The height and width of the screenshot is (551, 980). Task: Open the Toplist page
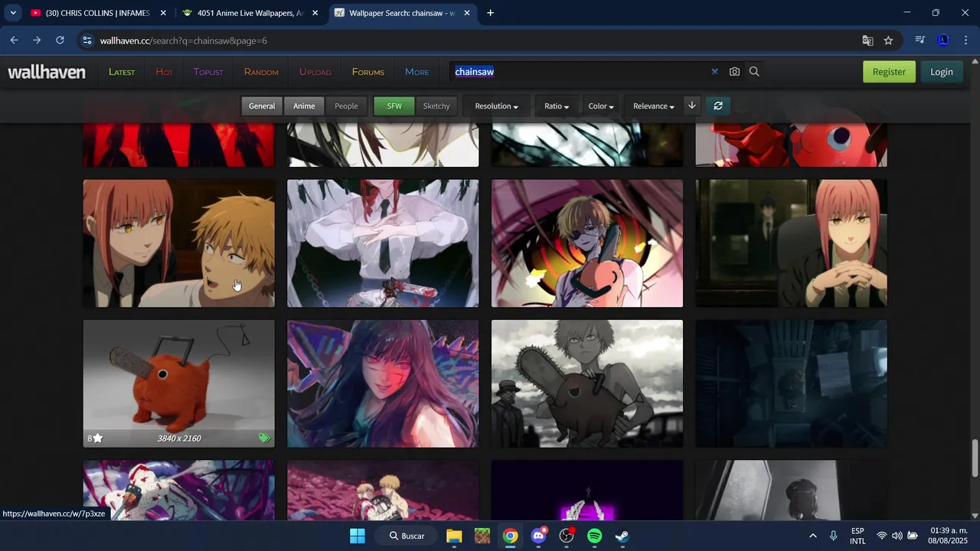[x=208, y=72]
